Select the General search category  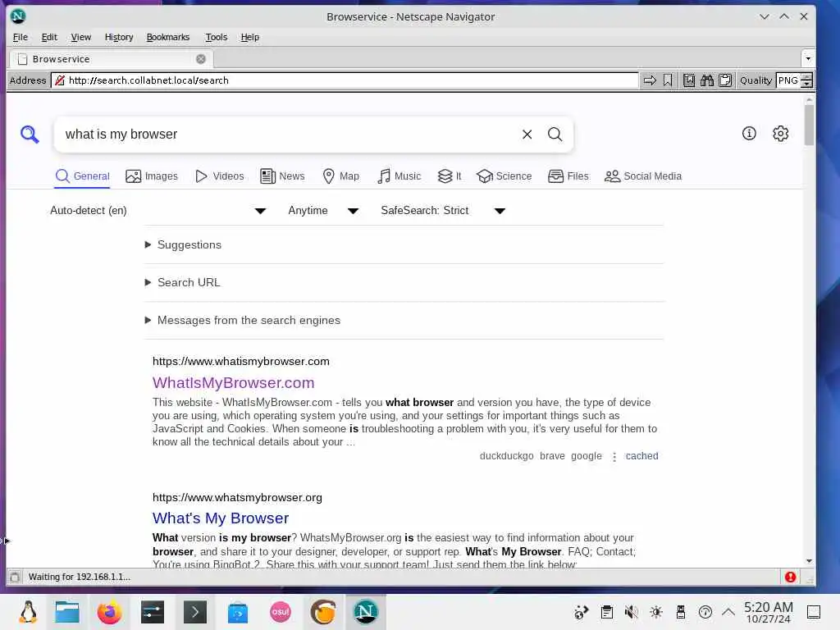pyautogui.click(x=83, y=176)
